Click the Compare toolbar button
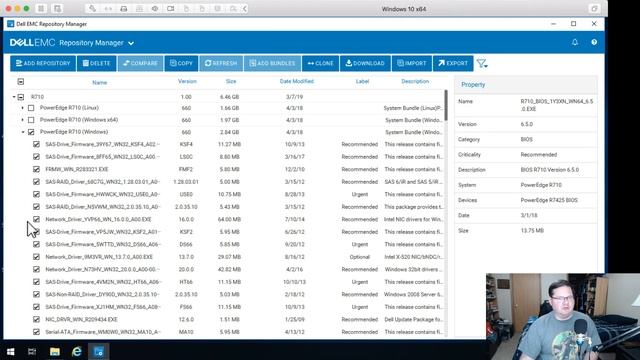Screen dimensions: 640x360 (140, 63)
